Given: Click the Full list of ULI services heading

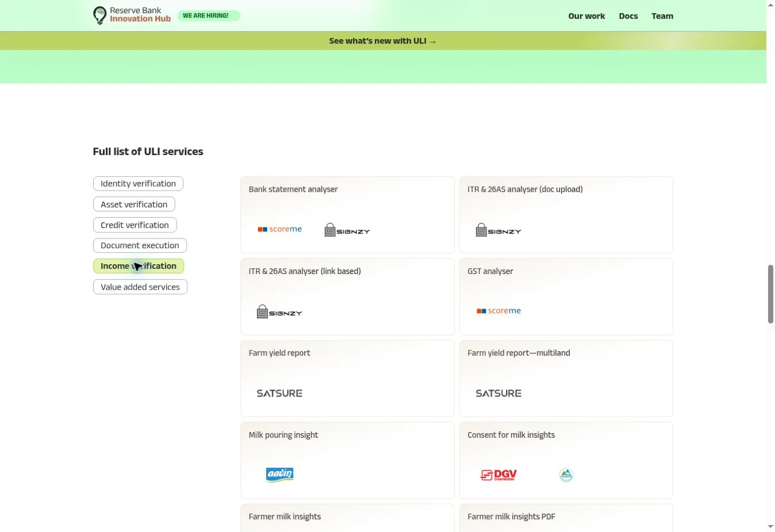Looking at the screenshot, I should click(148, 152).
